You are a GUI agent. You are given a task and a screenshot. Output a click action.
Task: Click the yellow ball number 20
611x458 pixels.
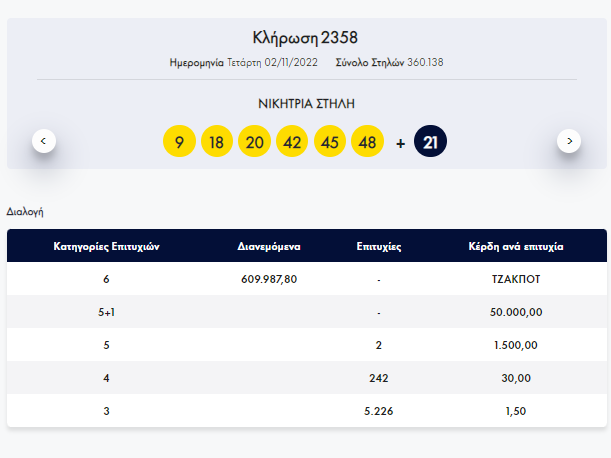255,142
